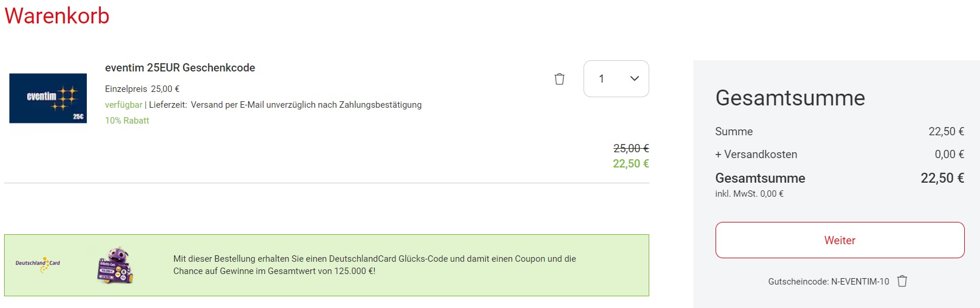Click the crossed-out 25,00 € price

[630, 149]
